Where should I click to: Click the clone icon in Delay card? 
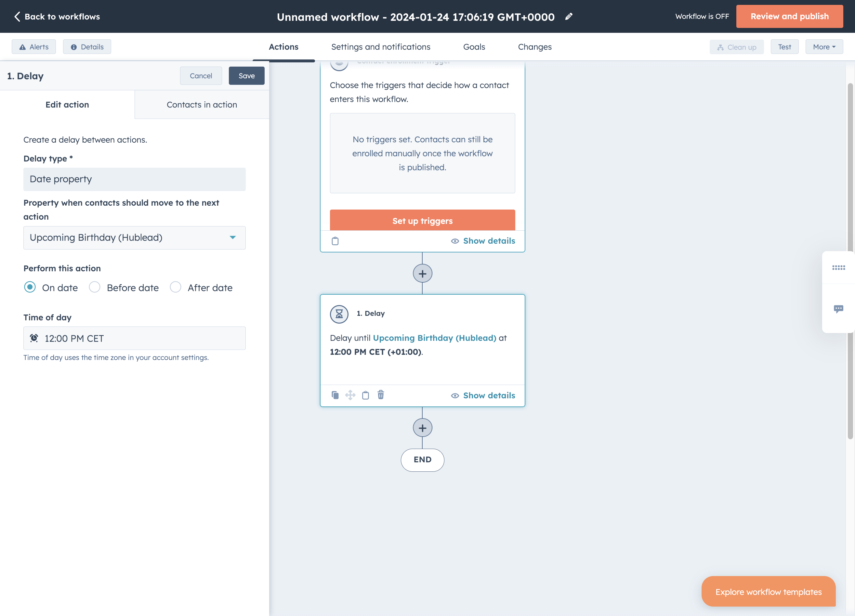(x=335, y=395)
